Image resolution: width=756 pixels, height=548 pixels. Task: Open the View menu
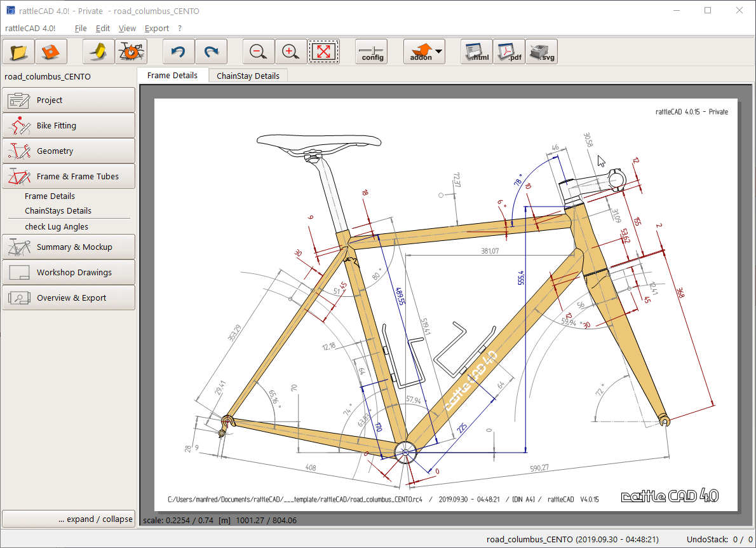127,29
